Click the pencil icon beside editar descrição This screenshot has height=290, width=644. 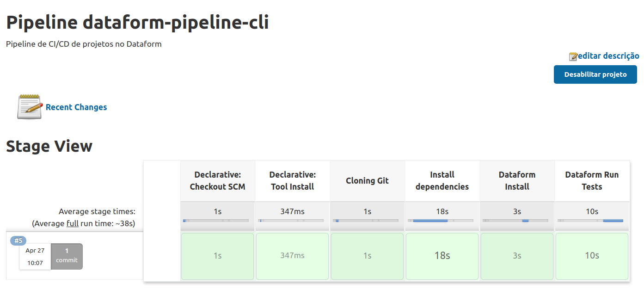pos(573,56)
